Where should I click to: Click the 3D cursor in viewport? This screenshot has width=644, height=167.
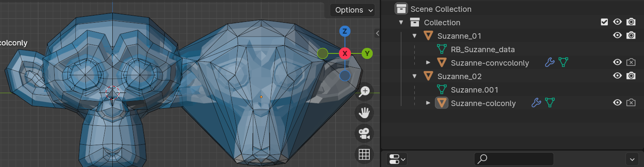click(112, 93)
